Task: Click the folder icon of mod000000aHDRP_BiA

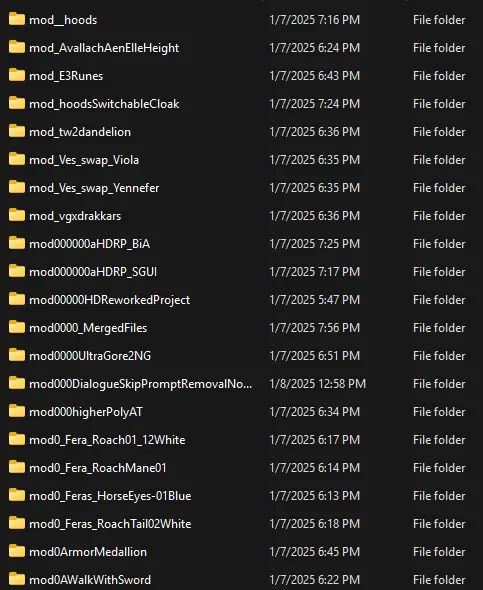Action: point(17,243)
